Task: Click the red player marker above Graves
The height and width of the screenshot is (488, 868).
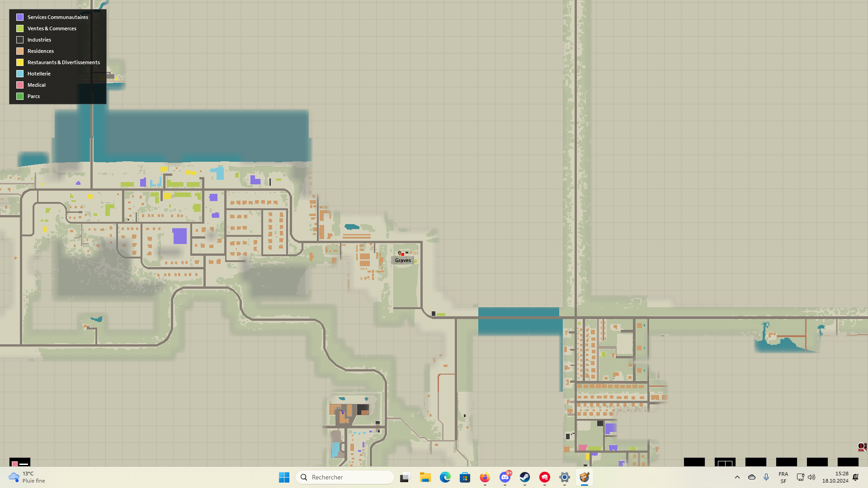Action: click(402, 254)
